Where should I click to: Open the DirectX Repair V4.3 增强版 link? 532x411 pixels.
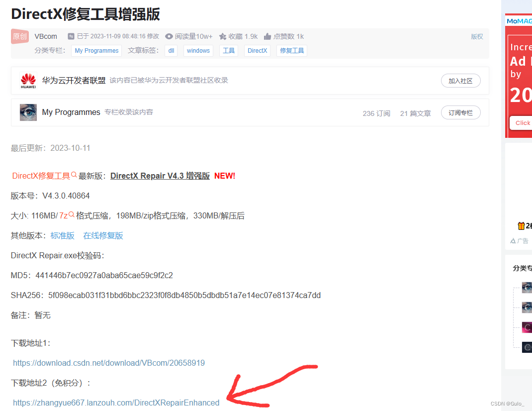(160, 176)
